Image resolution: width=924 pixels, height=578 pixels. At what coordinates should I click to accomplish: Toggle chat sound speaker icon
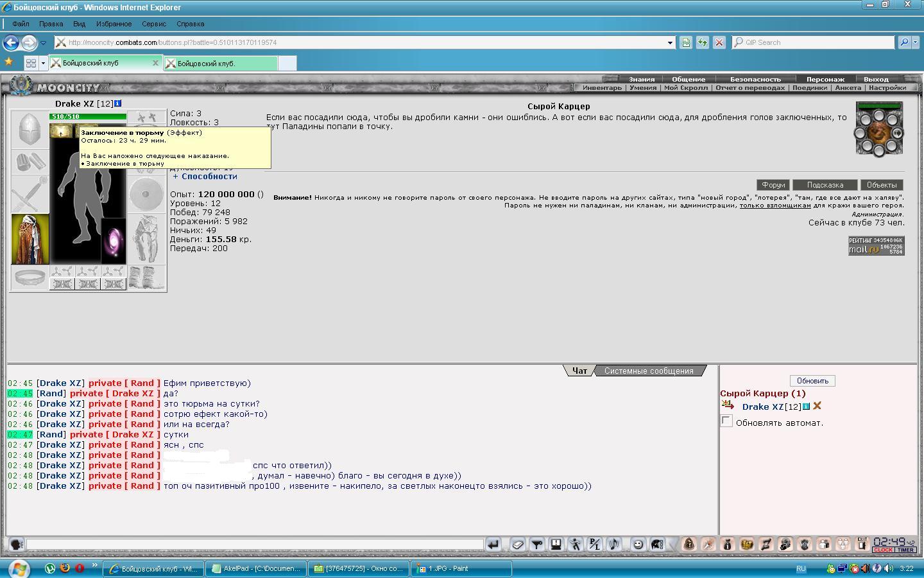click(613, 545)
